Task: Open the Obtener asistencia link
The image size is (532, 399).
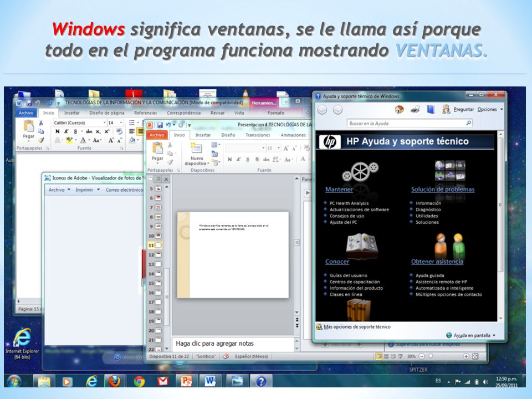Action: 437,262
